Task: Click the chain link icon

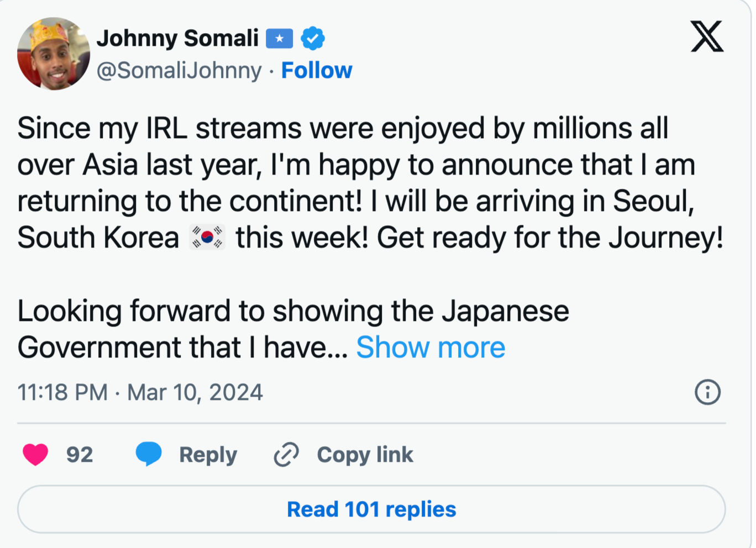Action: [286, 455]
